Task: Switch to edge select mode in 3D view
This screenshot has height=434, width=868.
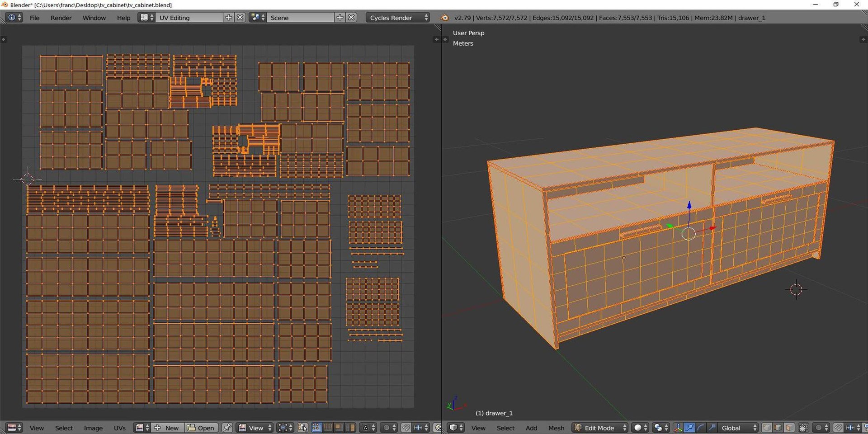Action: [x=778, y=428]
